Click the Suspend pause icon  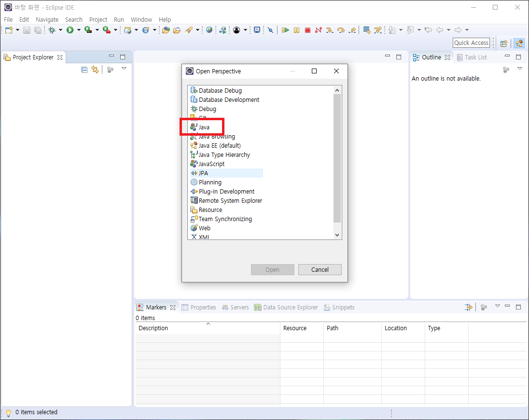[x=296, y=30]
